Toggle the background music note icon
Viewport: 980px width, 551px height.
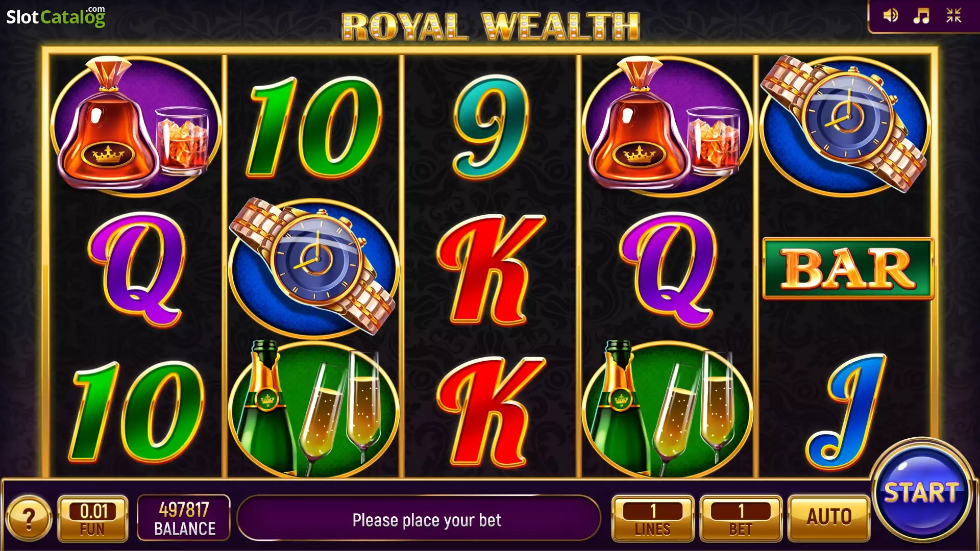(x=921, y=15)
